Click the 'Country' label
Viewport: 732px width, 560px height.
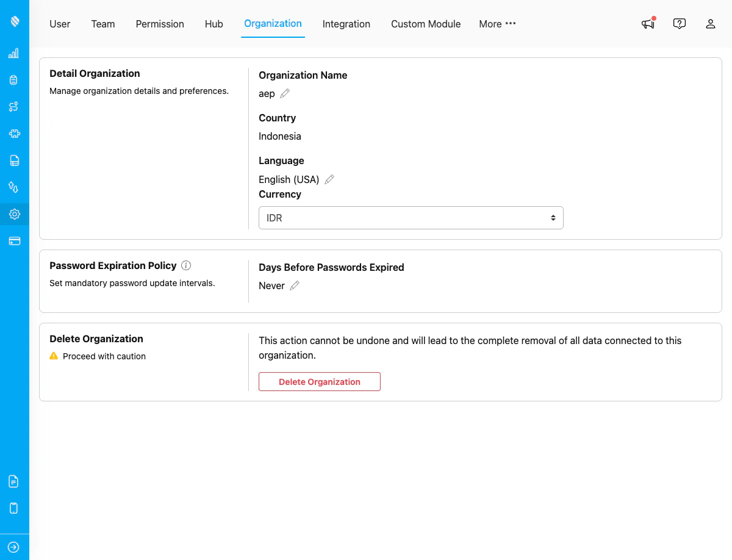(277, 118)
